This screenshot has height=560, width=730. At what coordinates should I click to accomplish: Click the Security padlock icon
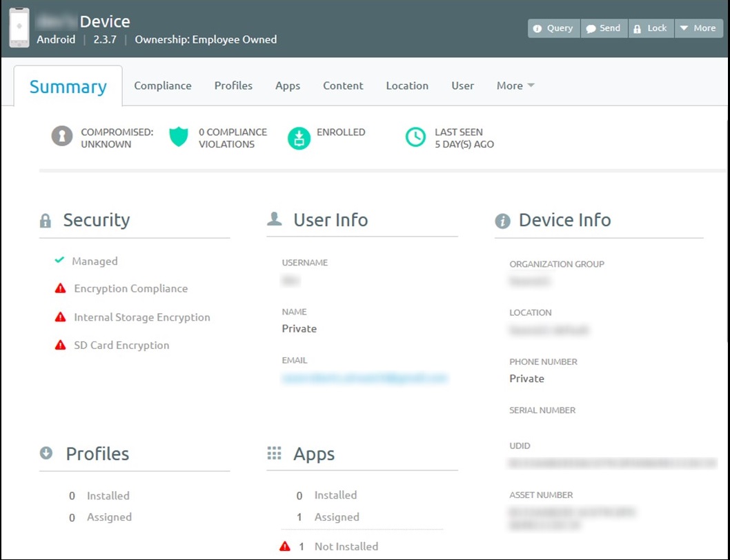click(x=46, y=219)
